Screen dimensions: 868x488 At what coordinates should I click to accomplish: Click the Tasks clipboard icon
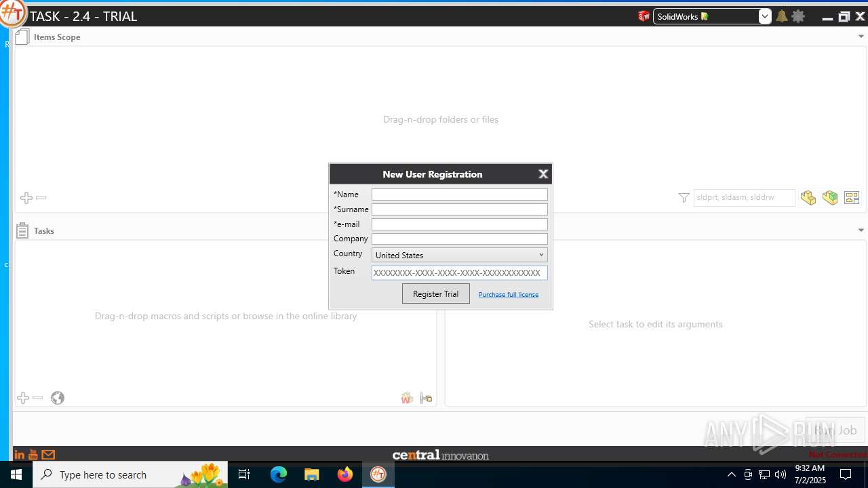click(22, 230)
